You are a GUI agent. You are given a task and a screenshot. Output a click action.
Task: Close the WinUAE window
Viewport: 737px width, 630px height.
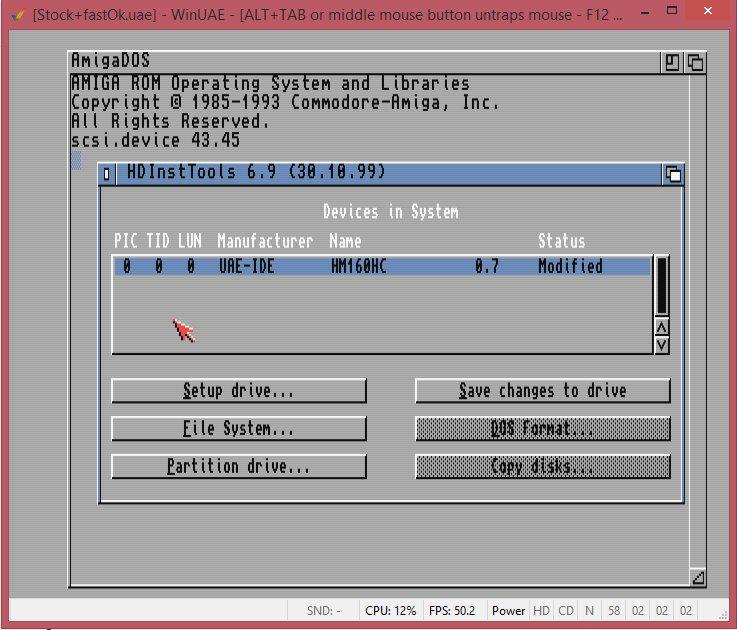click(708, 10)
